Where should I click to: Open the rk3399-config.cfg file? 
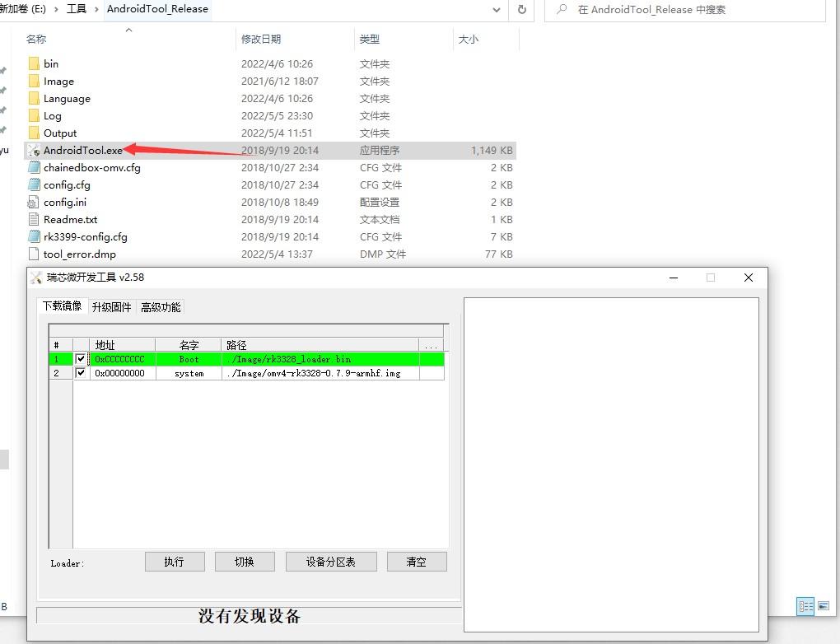[x=86, y=236]
